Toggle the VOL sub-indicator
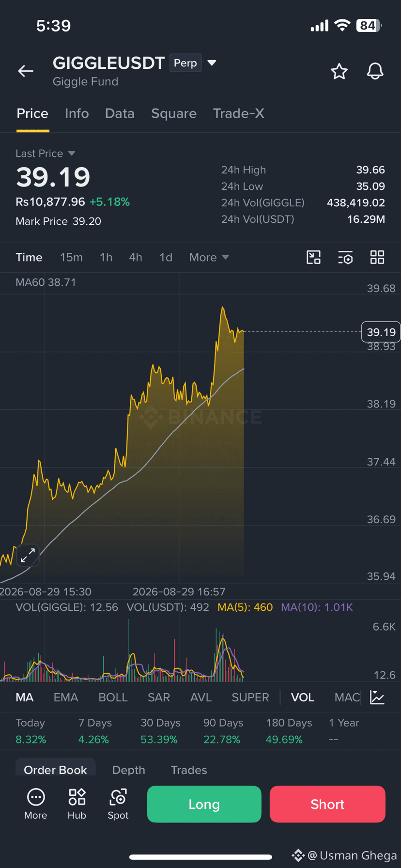This screenshot has height=868, width=401. coord(303,697)
